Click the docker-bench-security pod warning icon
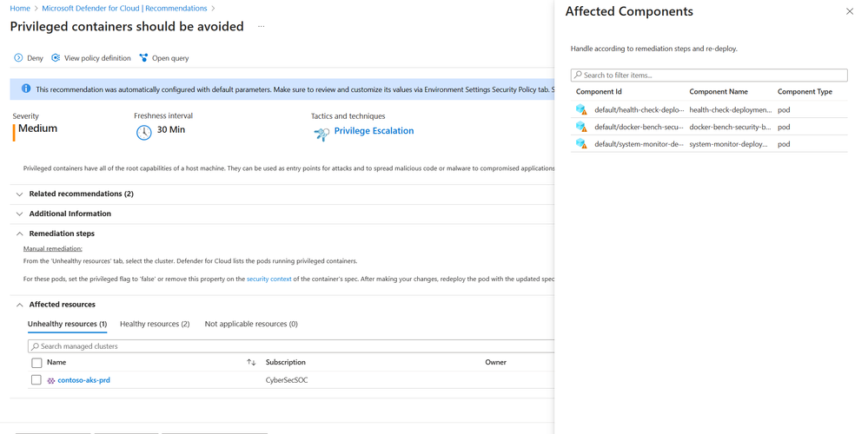This screenshot has width=868, height=434. 581,127
